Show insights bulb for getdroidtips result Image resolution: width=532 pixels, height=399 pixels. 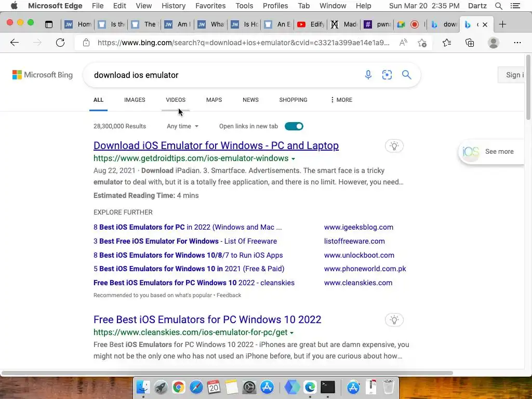click(x=394, y=146)
